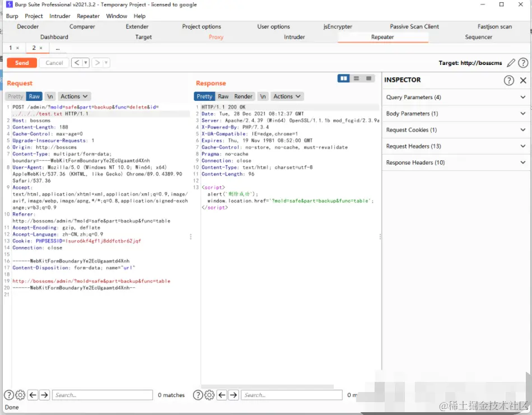Viewport: 532px width, 415px height.
Task: Click the Send button
Action: pyautogui.click(x=22, y=63)
